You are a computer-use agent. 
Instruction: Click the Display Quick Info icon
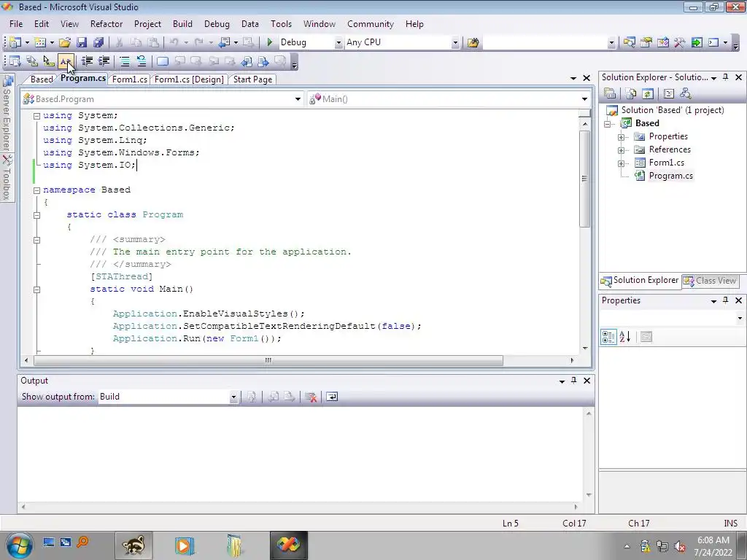[49, 61]
